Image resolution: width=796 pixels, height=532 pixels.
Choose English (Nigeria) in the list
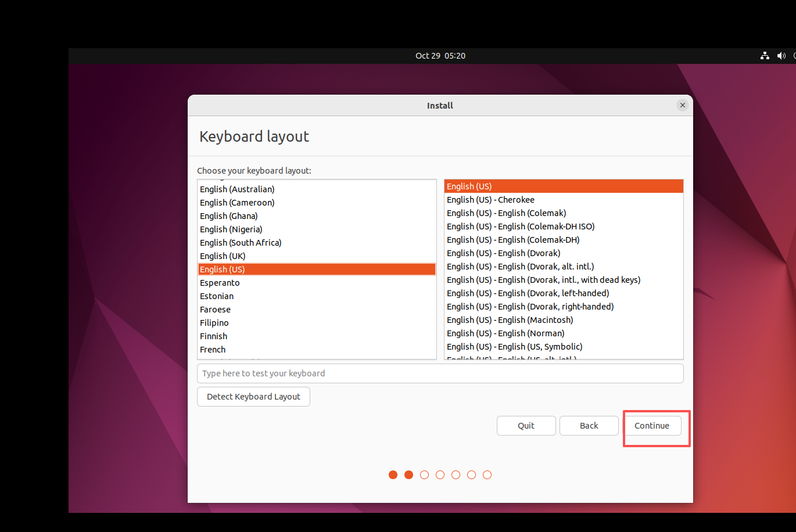pyautogui.click(x=317, y=229)
